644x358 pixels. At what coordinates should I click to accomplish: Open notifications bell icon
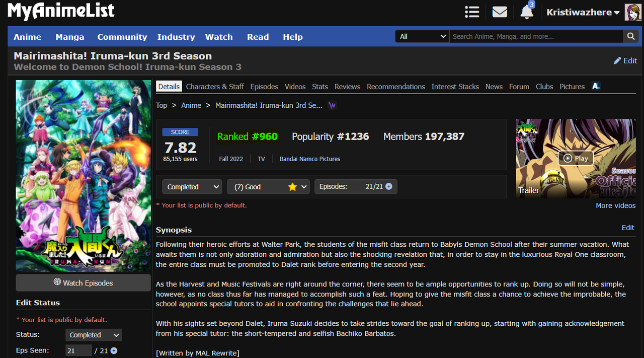pos(527,12)
